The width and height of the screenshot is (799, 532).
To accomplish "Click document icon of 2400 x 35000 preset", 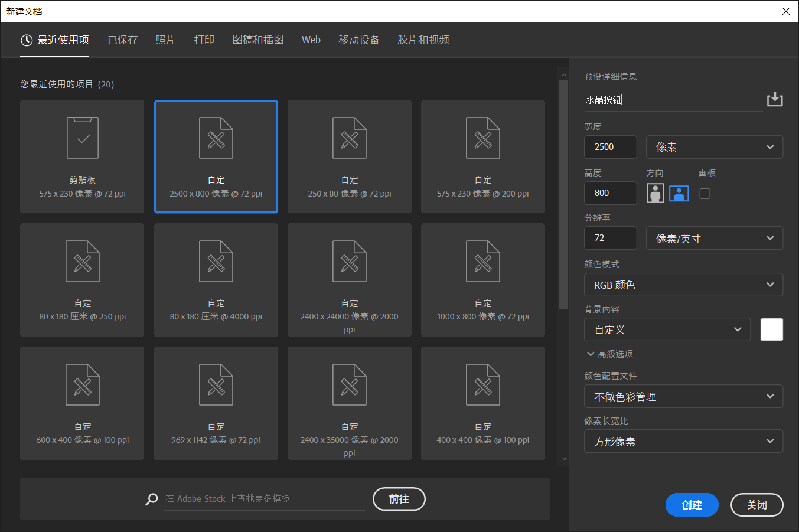I will coord(350,384).
